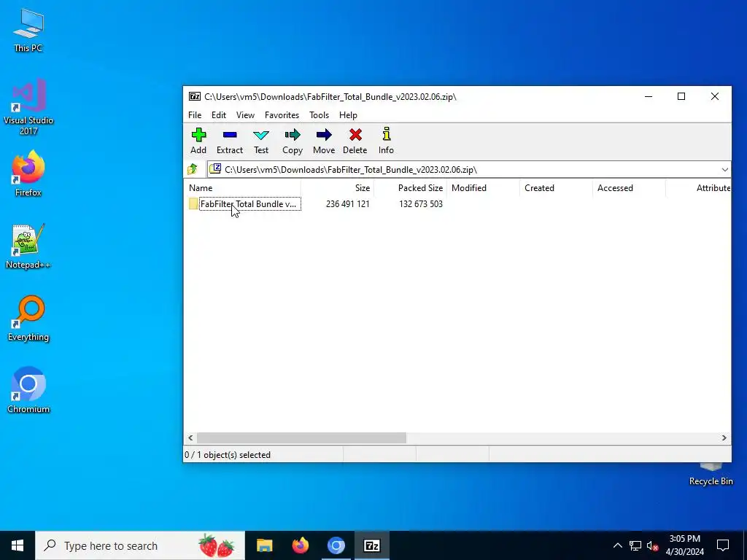Click the archive path address field

pos(469,169)
